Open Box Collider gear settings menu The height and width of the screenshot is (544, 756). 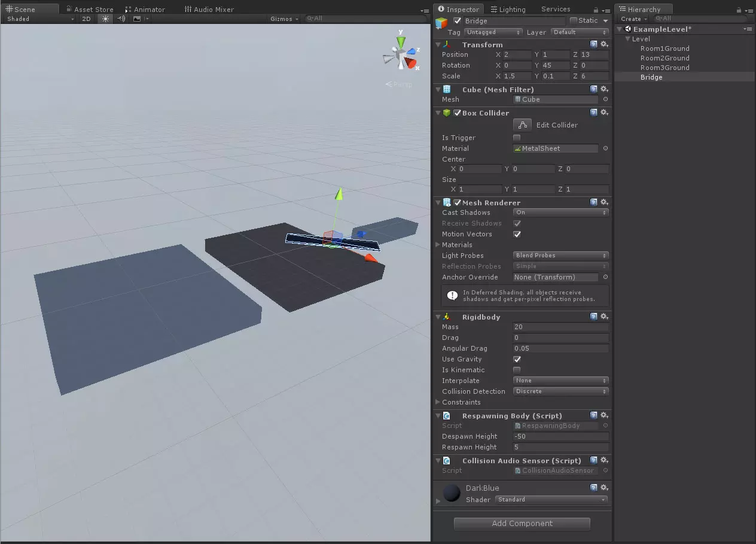[x=604, y=113]
